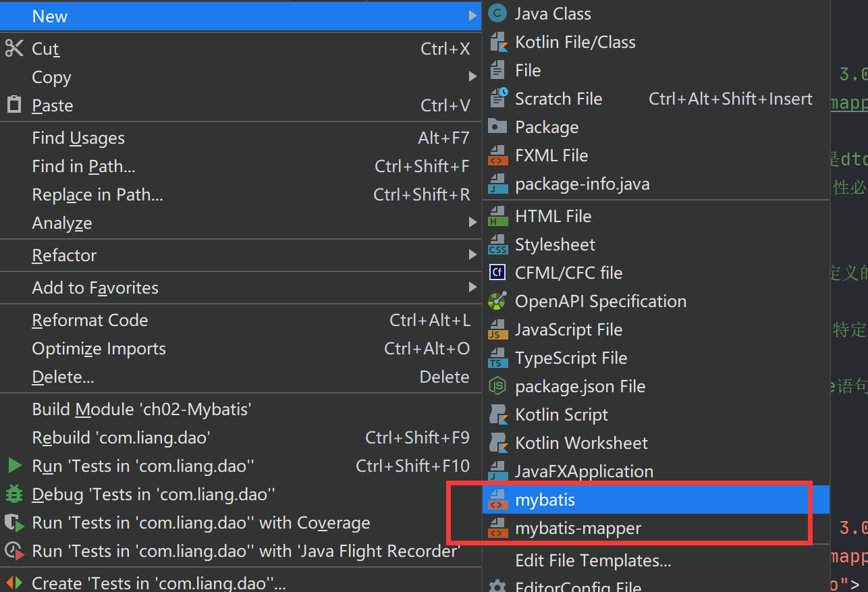
Task: Click the mybatis-mapper template icon
Action: point(497,529)
